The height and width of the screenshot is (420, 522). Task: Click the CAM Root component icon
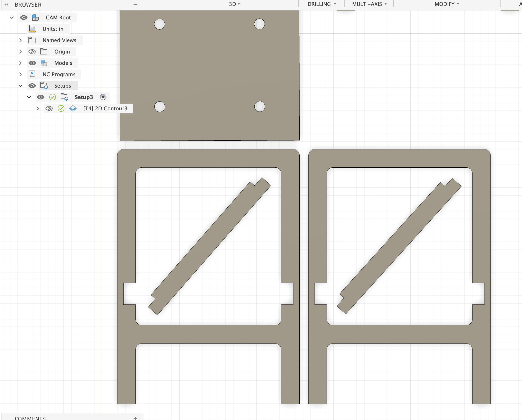35,18
